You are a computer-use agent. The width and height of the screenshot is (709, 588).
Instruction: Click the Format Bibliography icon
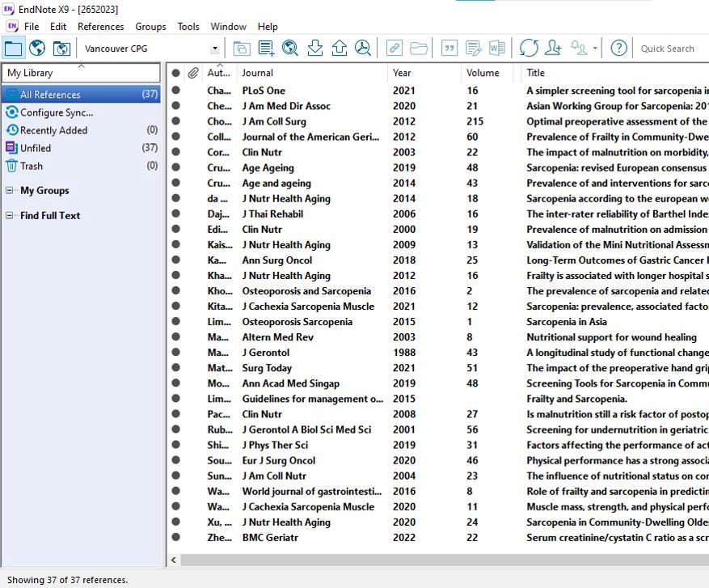click(473, 48)
